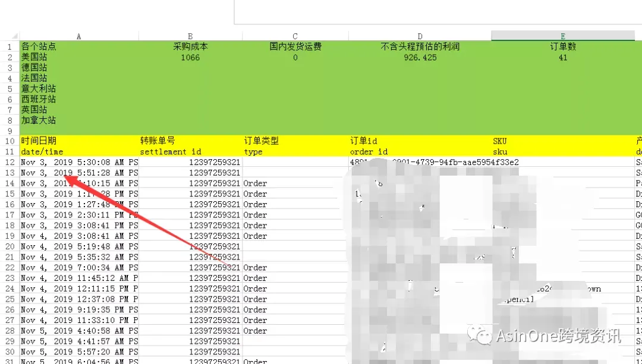Click the 0 cell under 国内发货运费
This screenshot has height=364, width=642.
pos(295,57)
